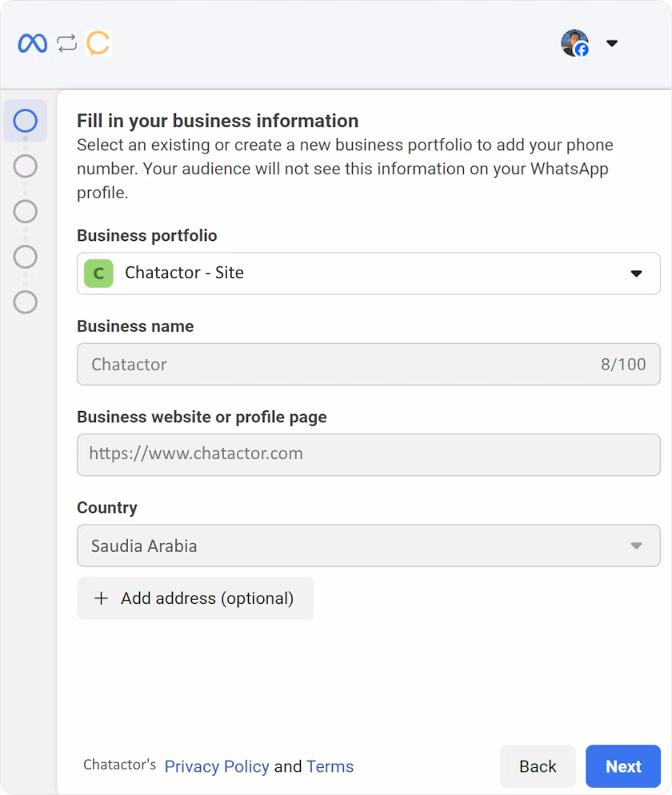672x795 pixels.
Task: Click the green C portfolio icon
Action: (98, 274)
